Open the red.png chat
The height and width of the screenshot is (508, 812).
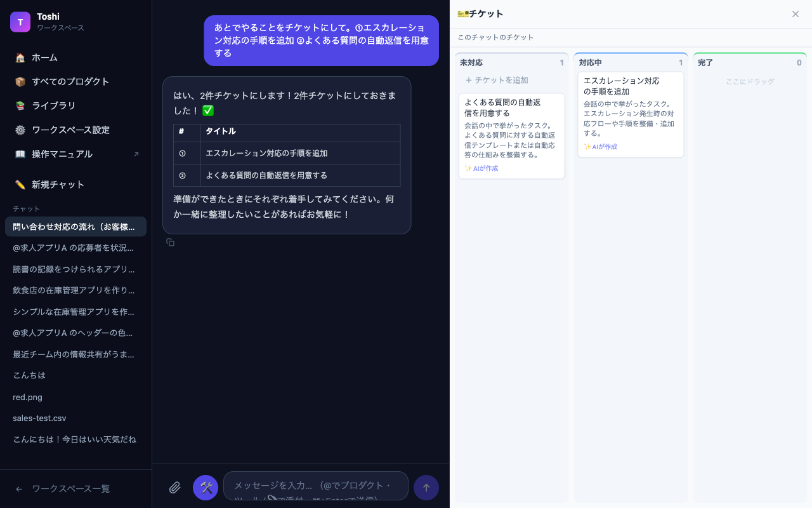point(76,397)
